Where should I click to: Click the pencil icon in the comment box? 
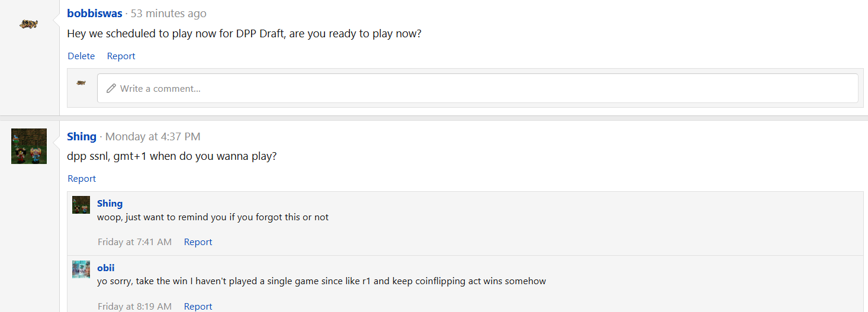111,88
